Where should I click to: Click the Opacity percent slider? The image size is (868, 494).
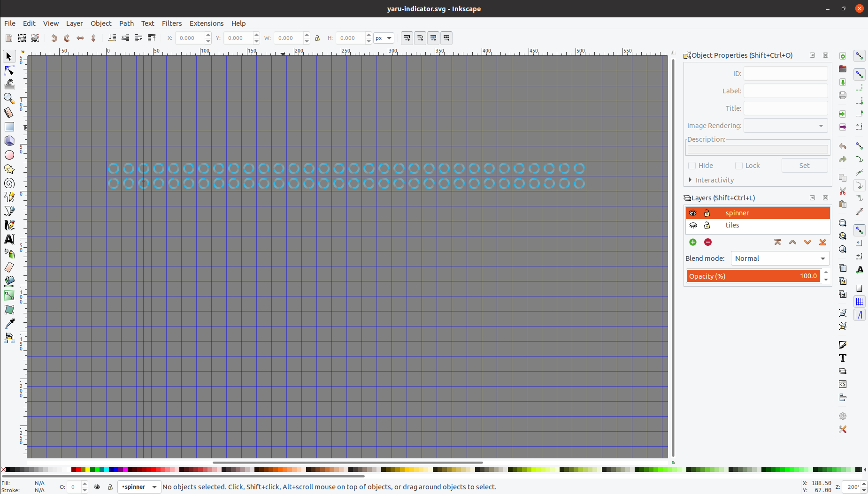(x=753, y=276)
